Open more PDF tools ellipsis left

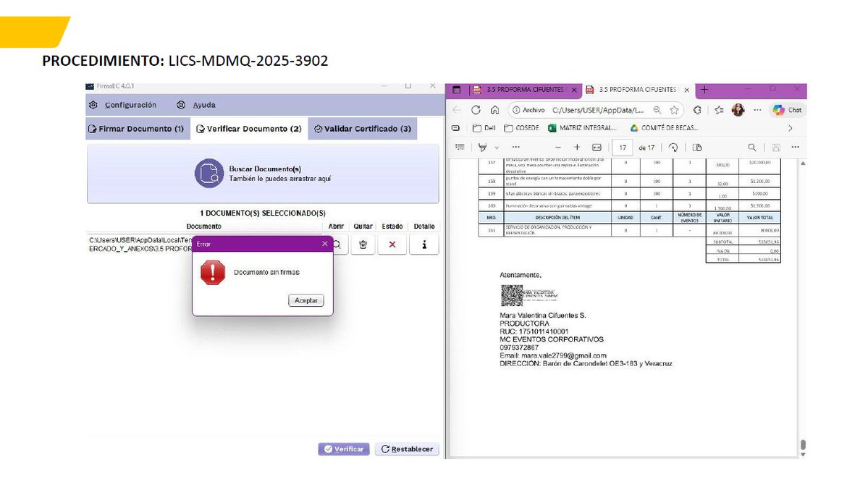[x=515, y=147]
